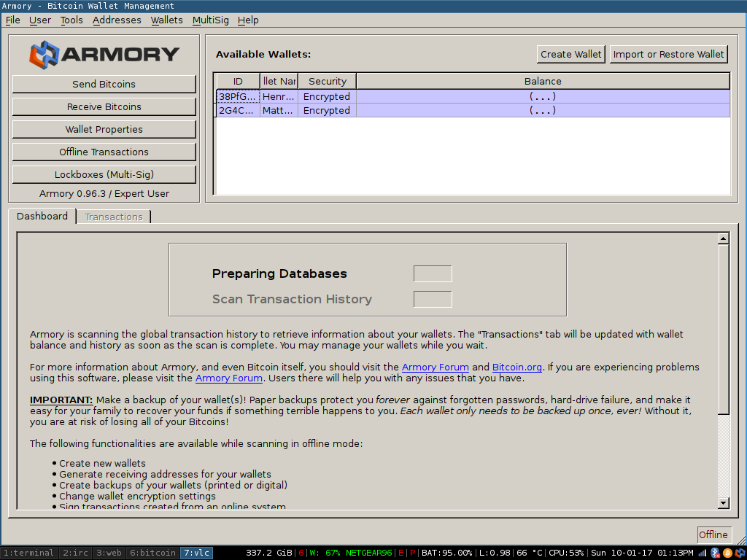This screenshot has height=560, width=747.
Task: Click the 'Armory 0.96.3 / Expert User' label
Action: click(x=104, y=194)
